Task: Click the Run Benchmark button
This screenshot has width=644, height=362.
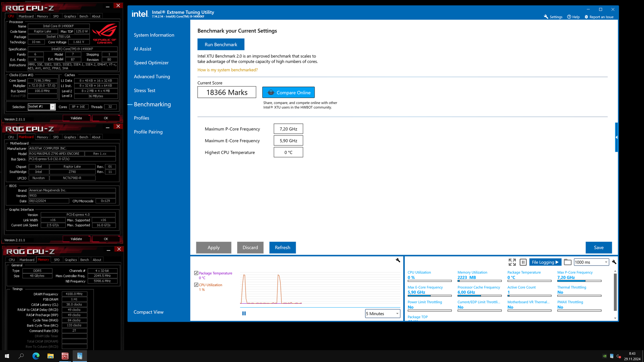Action: coord(221,44)
